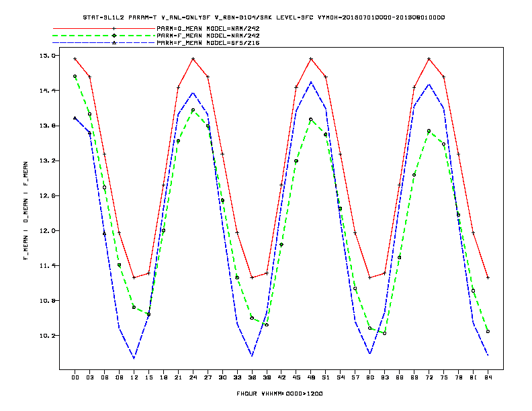The height and width of the screenshot is (411, 532).
Task: Click the blue triangle marker at hour 00
Action: click(75, 118)
